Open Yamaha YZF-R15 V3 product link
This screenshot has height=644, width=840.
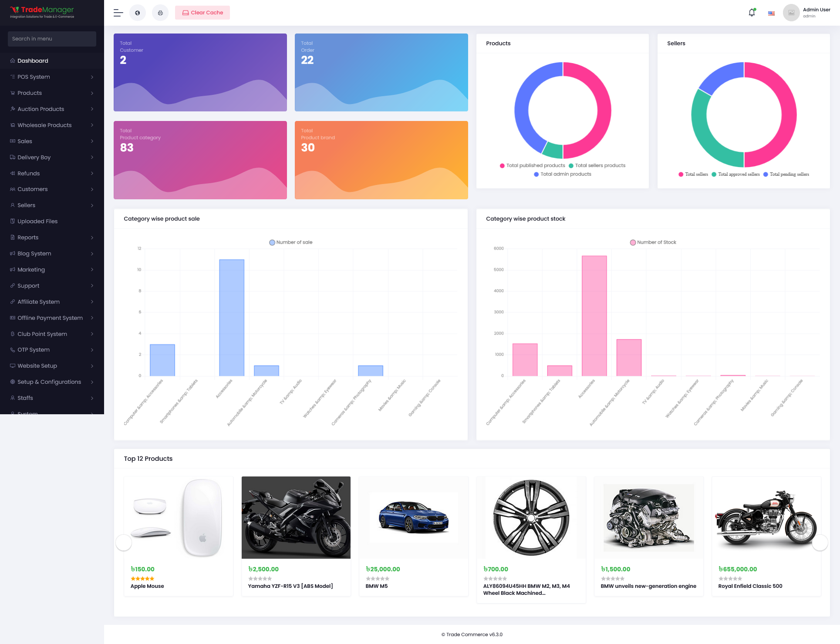click(x=290, y=586)
